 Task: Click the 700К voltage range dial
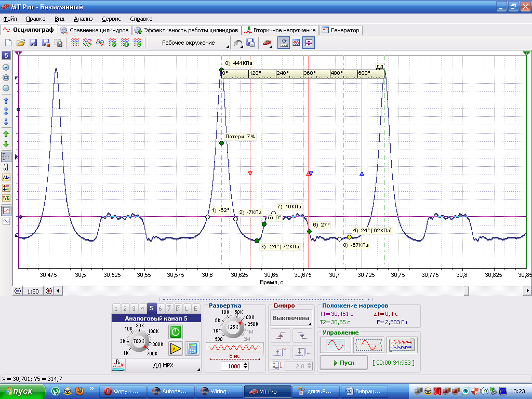pos(139,341)
